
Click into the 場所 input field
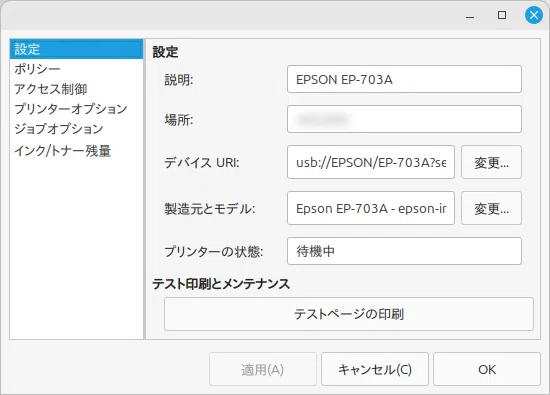coord(404,119)
